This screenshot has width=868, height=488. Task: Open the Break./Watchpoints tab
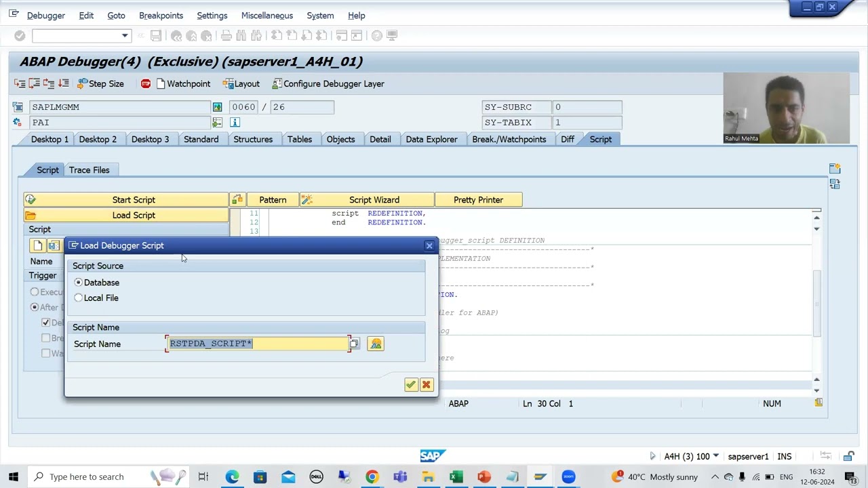click(509, 139)
